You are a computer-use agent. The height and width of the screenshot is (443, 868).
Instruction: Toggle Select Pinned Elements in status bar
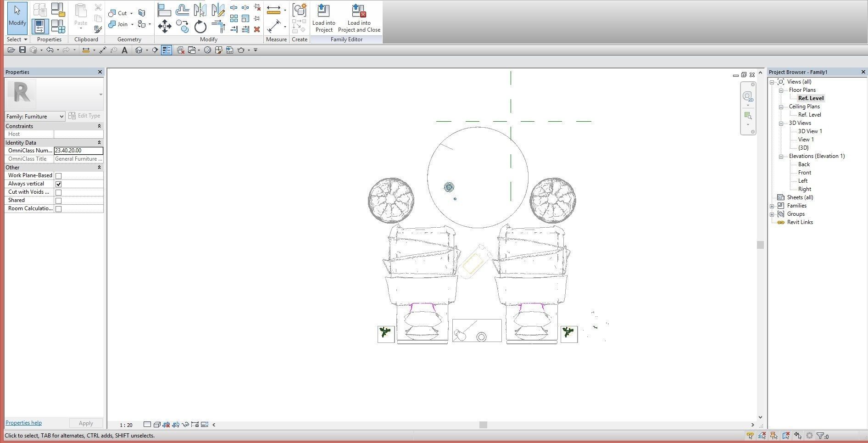(774, 436)
